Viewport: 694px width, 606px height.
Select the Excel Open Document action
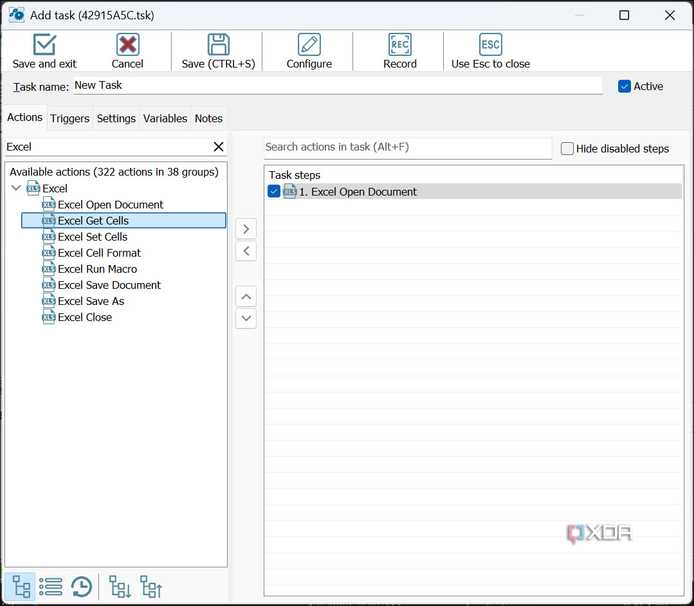tap(110, 205)
